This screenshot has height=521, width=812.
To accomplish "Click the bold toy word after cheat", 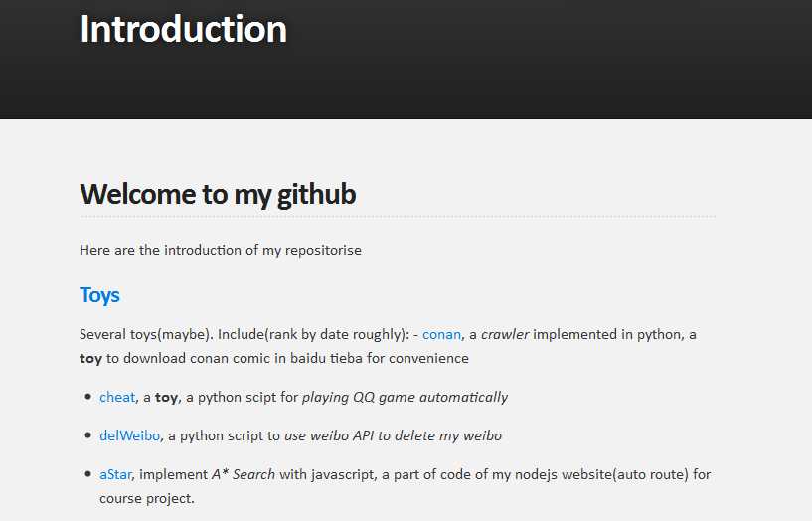I will point(166,398).
